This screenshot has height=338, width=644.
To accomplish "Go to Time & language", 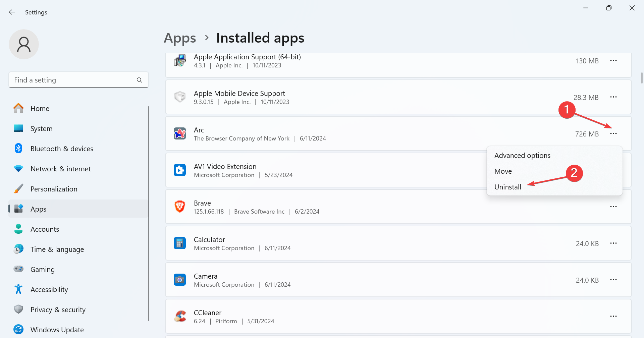I will coord(78,249).
